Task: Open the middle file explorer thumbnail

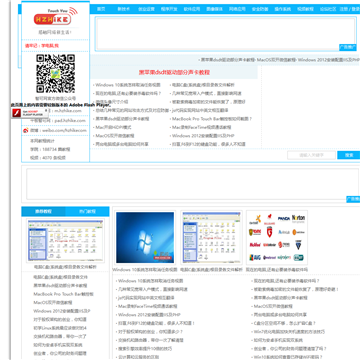Action: coord(212,238)
